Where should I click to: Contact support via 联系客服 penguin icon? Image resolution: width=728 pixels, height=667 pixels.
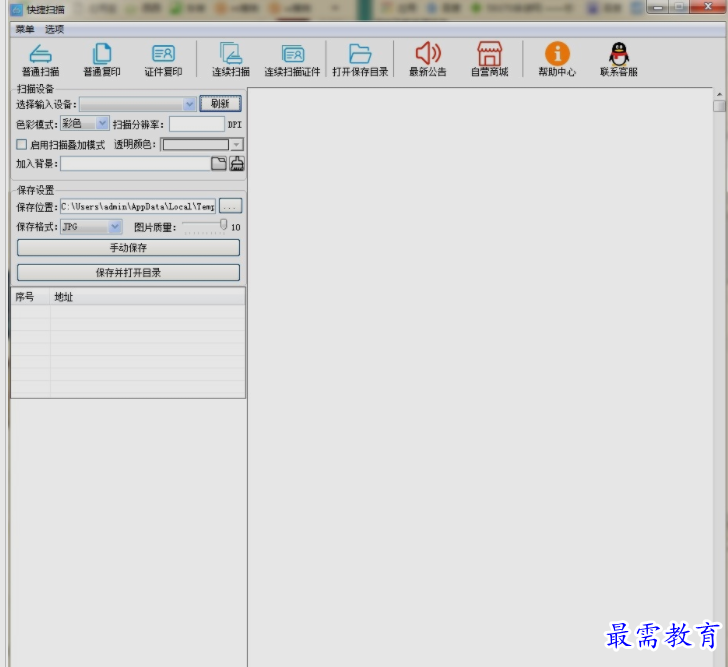(619, 59)
